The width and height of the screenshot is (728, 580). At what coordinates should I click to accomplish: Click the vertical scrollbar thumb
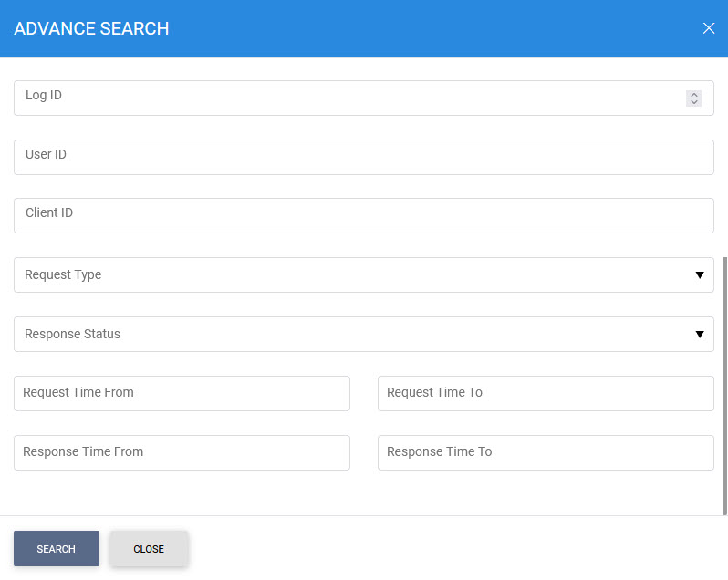click(x=724, y=383)
